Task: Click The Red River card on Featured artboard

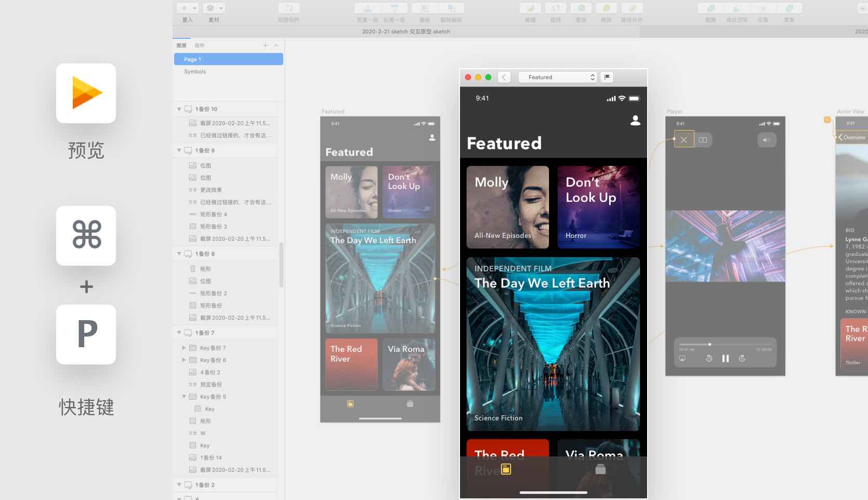Action: (351, 364)
